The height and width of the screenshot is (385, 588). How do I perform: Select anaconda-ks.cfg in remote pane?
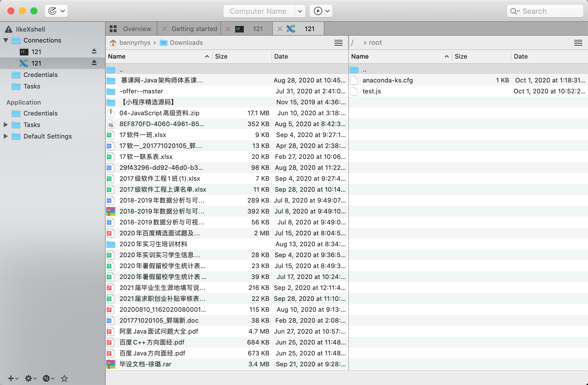(468, 80)
